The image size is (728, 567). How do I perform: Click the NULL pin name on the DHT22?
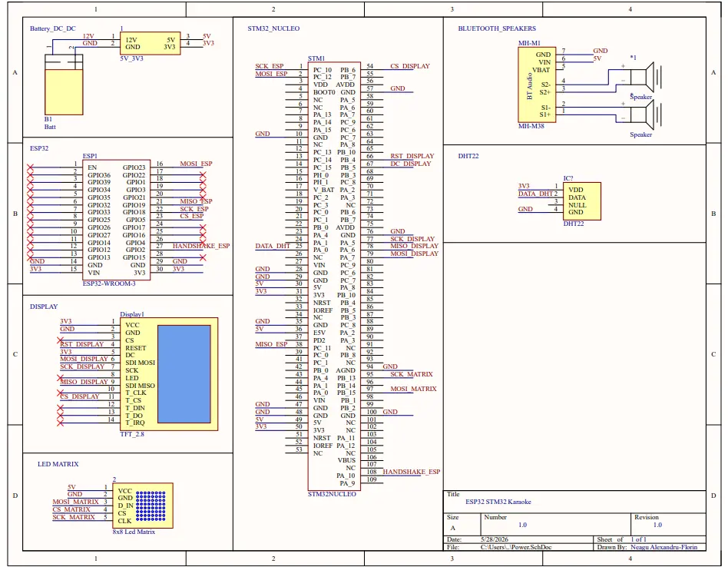point(577,205)
